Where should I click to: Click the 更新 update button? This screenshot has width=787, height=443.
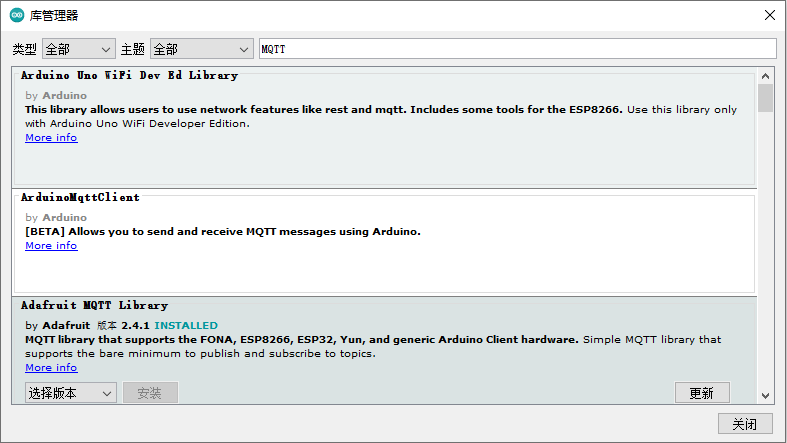click(702, 393)
